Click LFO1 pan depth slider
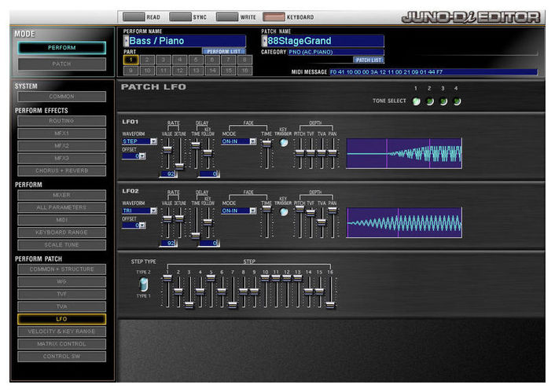This screenshot has width=555, height=392. pyautogui.click(x=333, y=153)
